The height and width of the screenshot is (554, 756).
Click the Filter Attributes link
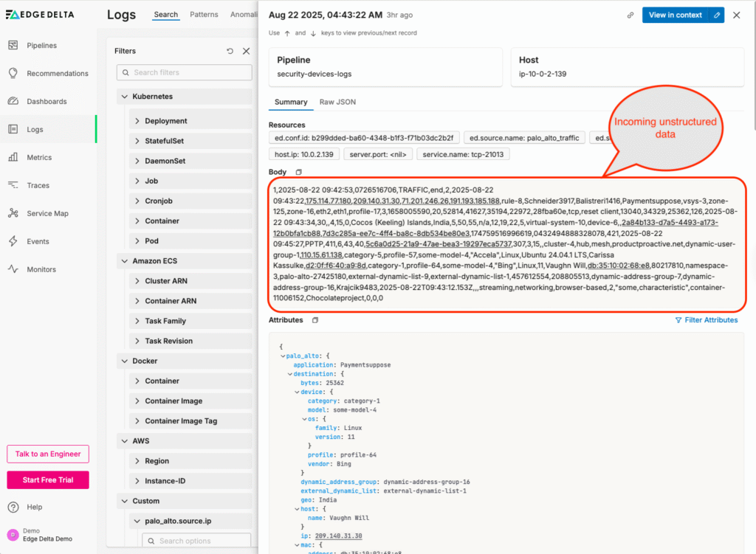tap(707, 320)
